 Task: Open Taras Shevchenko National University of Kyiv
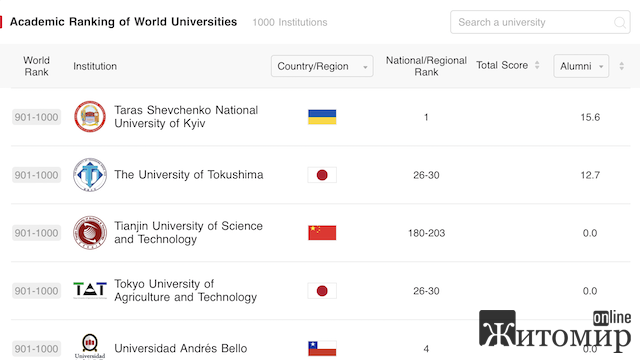pyautogui.click(x=186, y=117)
